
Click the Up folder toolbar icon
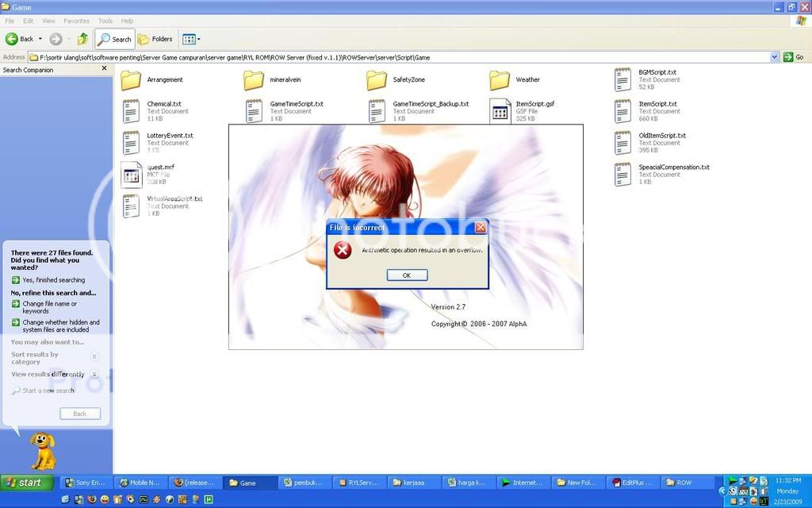coord(82,39)
